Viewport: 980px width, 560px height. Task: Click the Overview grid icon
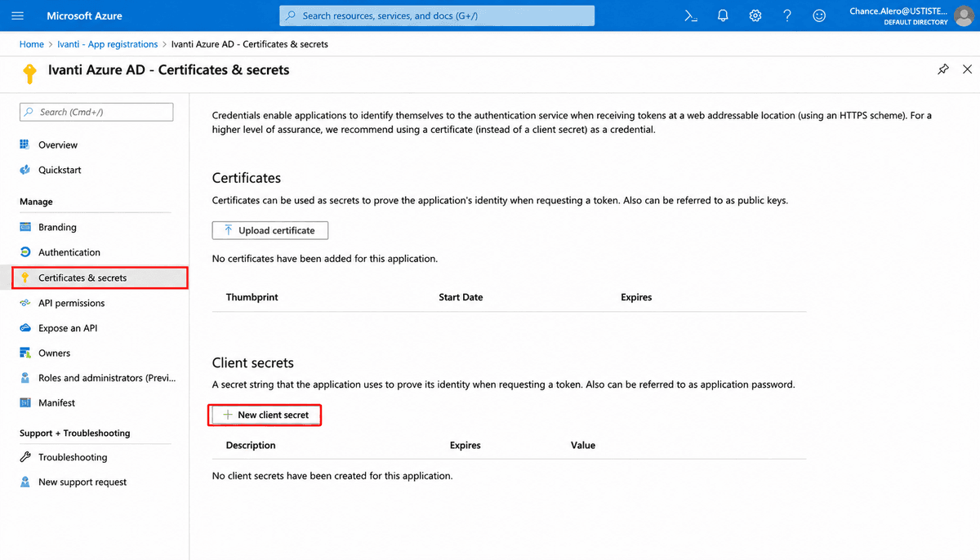click(x=24, y=144)
